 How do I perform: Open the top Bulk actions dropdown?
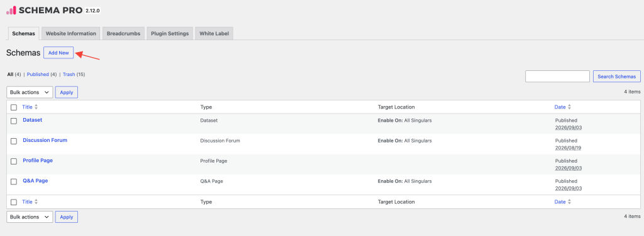[x=30, y=92]
